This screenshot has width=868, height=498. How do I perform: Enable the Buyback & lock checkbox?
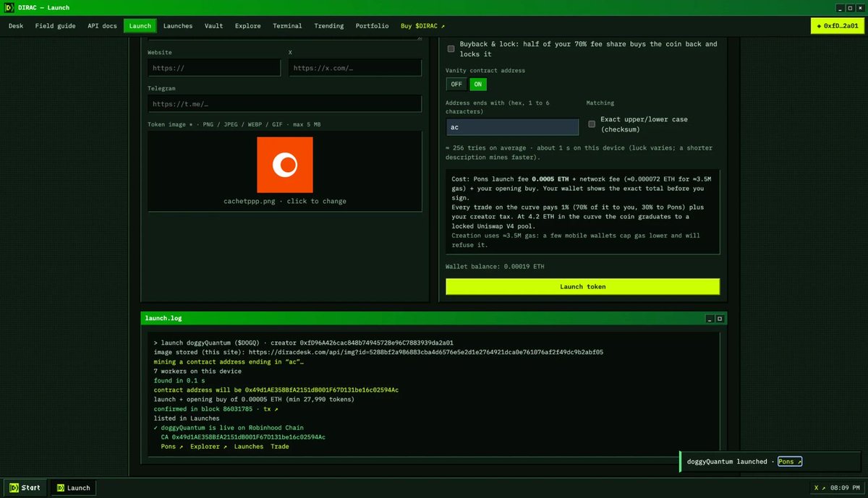coord(451,49)
